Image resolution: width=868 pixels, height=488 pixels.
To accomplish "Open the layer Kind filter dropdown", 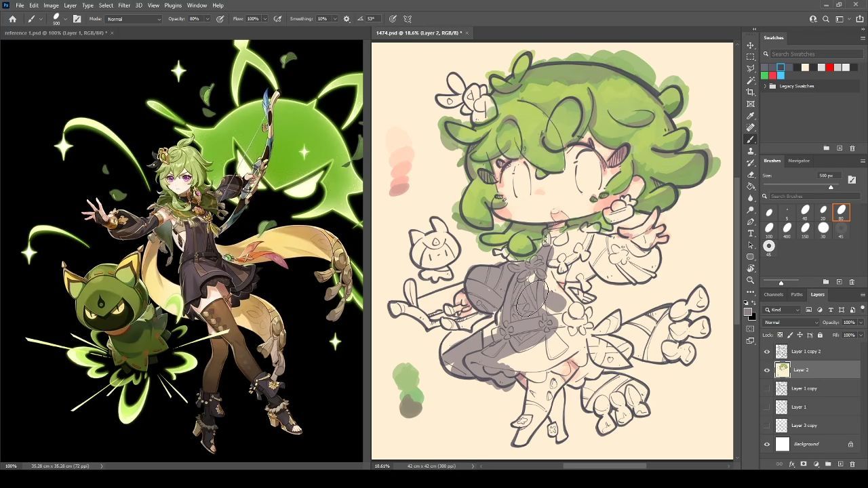I will tap(782, 310).
